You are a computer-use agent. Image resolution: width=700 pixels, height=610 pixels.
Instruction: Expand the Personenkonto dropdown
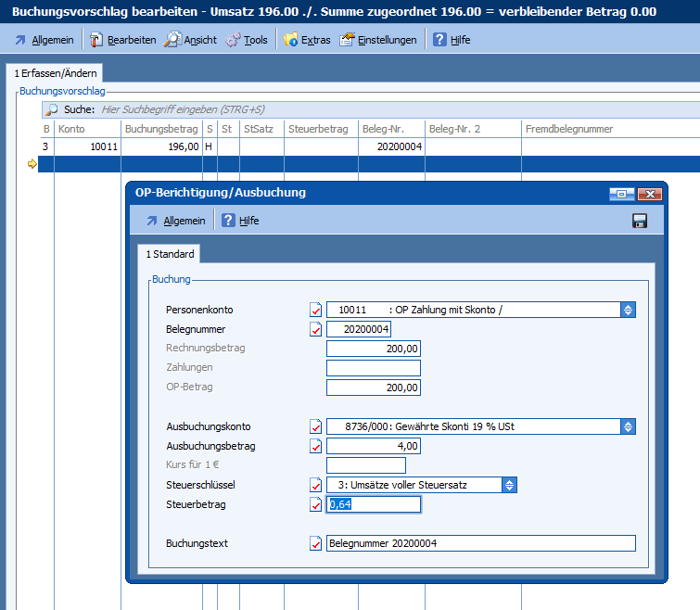(628, 310)
